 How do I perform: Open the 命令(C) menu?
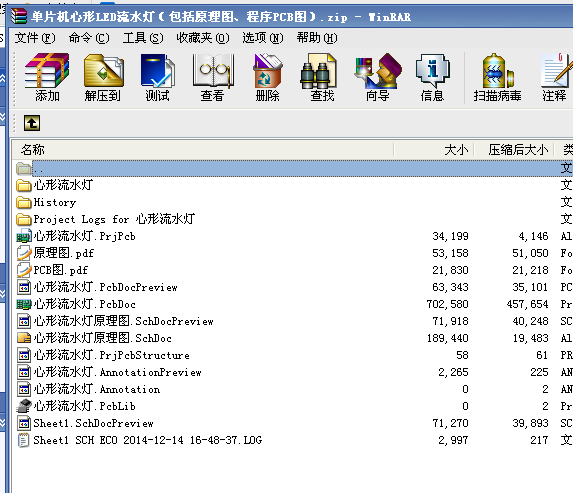click(x=89, y=38)
